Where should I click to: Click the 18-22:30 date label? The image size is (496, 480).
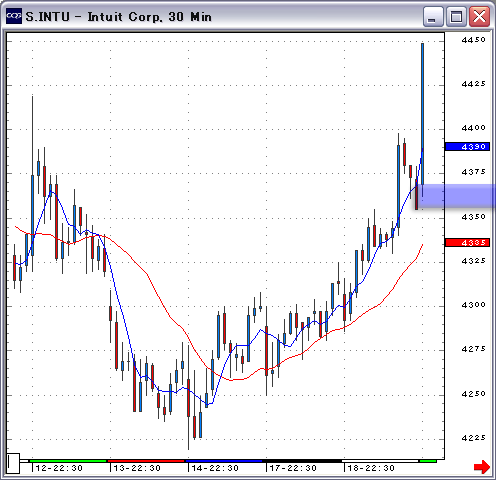pyautogui.click(x=371, y=468)
